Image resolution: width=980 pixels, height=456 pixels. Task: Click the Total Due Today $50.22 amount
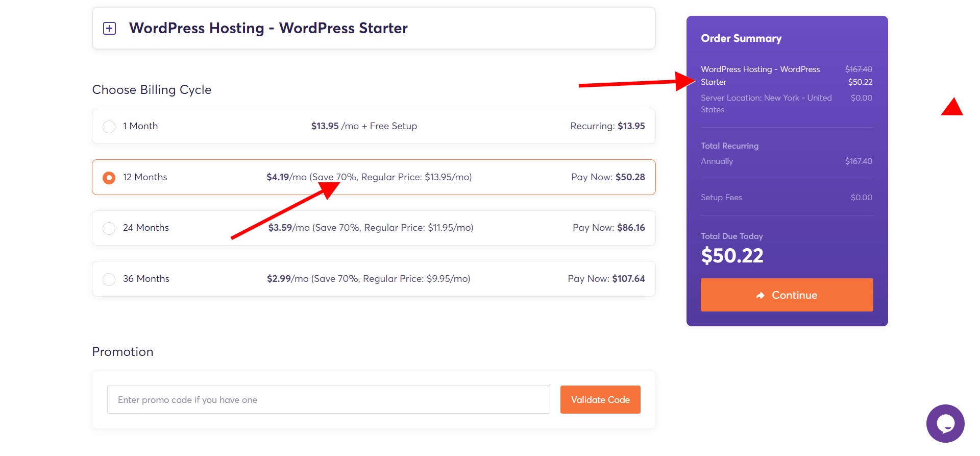click(732, 255)
